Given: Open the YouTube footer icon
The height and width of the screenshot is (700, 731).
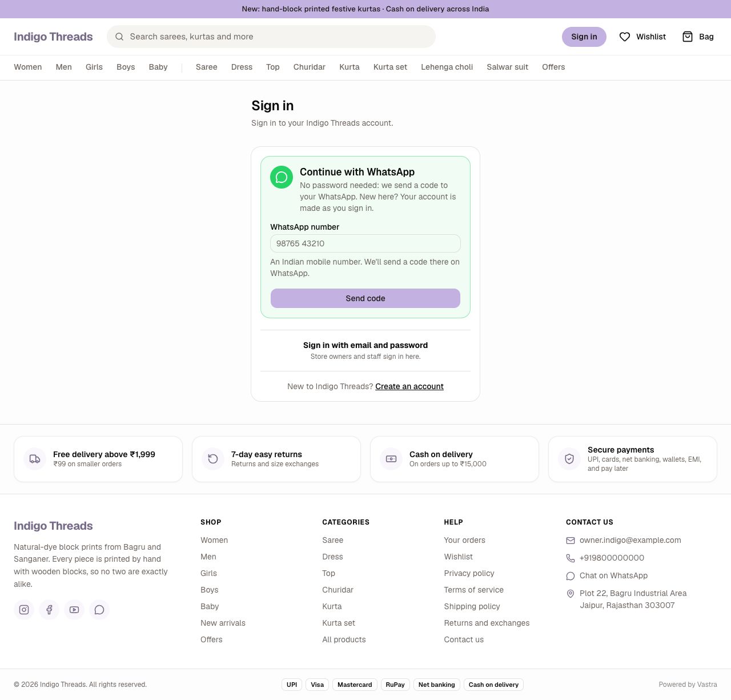Looking at the screenshot, I should tap(74, 610).
